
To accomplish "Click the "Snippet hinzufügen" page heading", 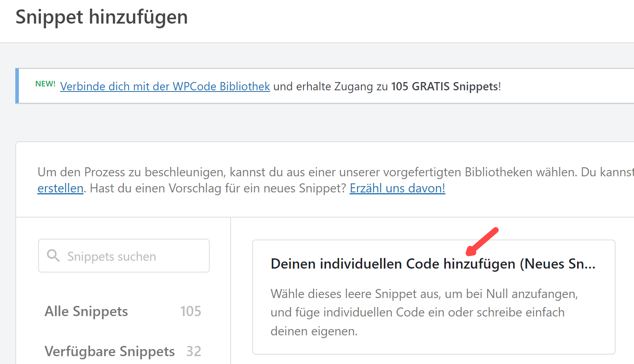I will pos(101,17).
